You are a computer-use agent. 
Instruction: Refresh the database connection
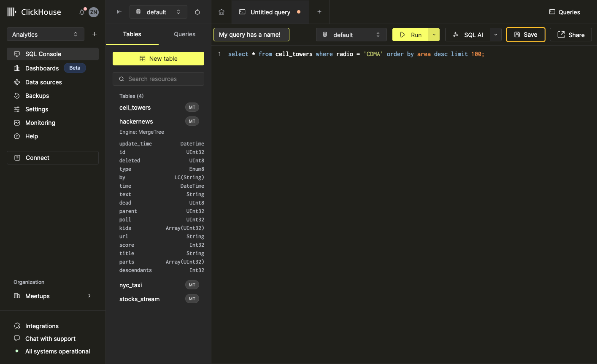(x=197, y=12)
